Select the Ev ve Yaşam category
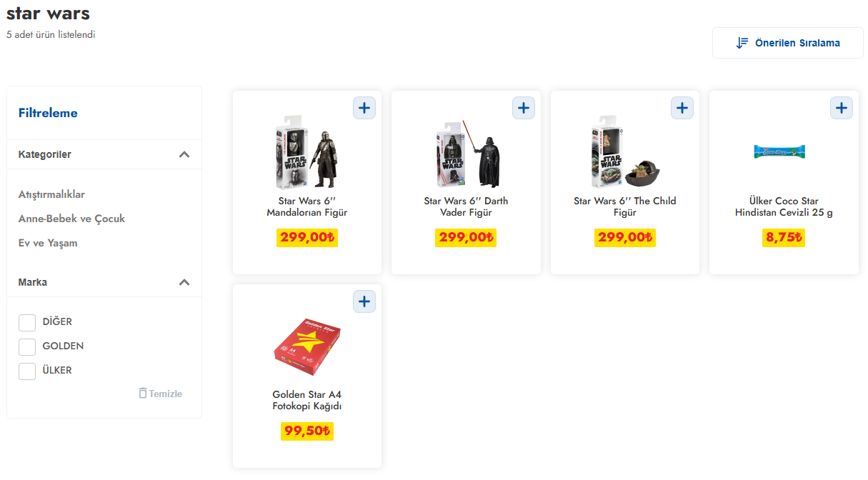Screen dimensions: 868x480 (x=48, y=243)
